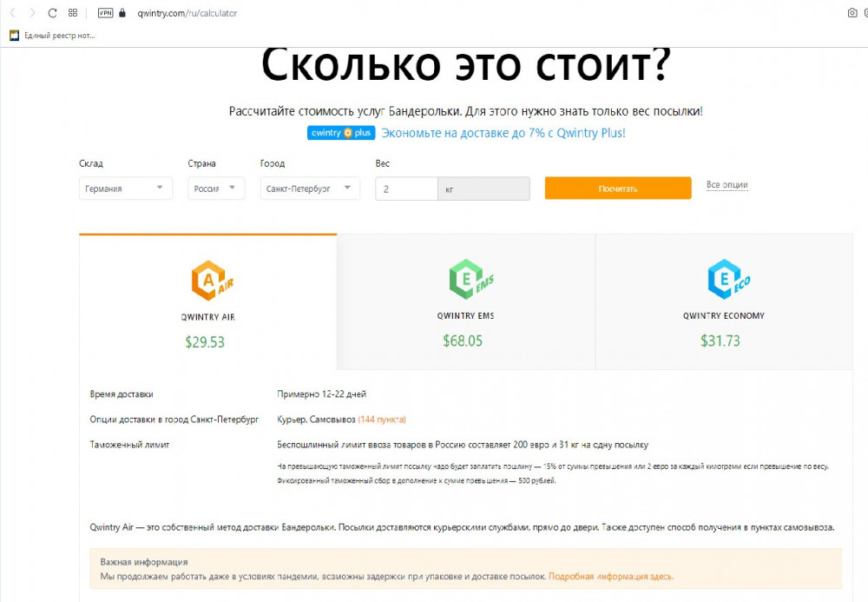The height and width of the screenshot is (602, 868).
Task: View the site security padlock info
Action: point(122,13)
